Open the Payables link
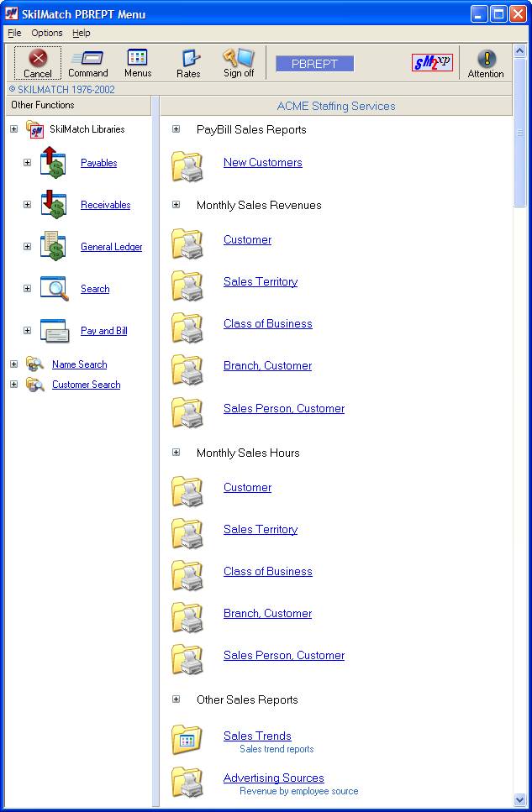Viewport: 532px width, 812px height. coord(98,163)
